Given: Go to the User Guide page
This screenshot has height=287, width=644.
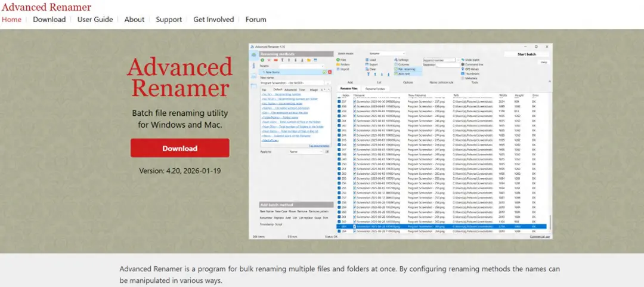Looking at the screenshot, I should click(x=95, y=19).
